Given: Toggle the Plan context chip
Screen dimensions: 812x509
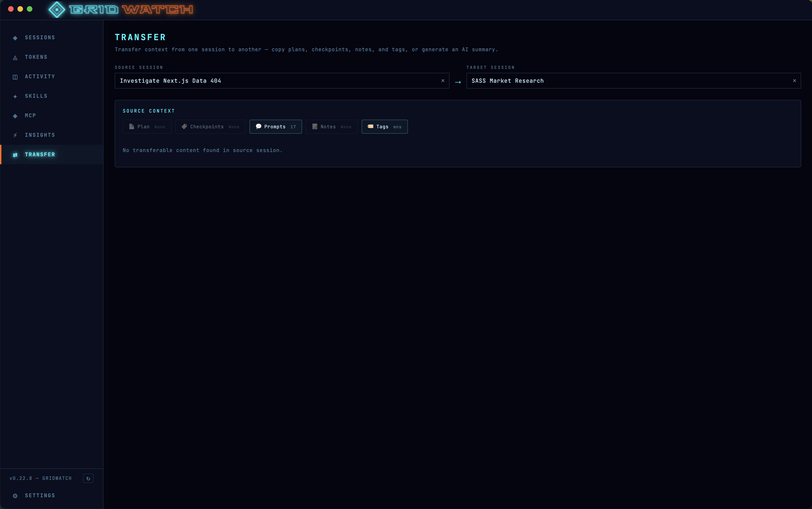Looking at the screenshot, I should point(147,127).
